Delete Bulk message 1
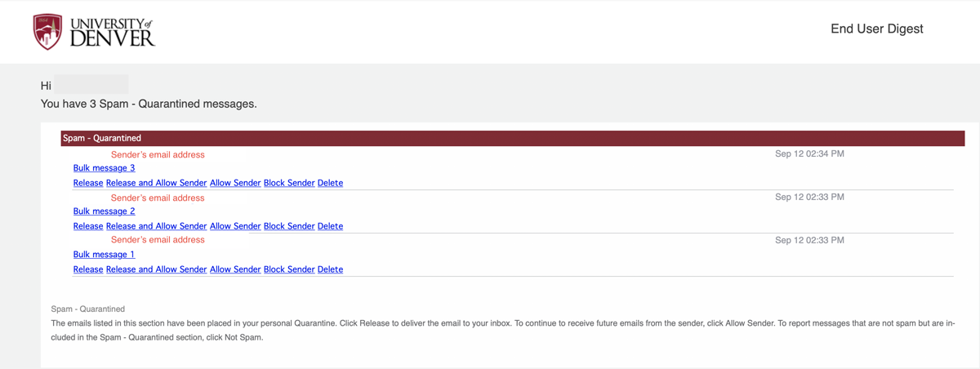980x369 pixels. click(x=330, y=269)
